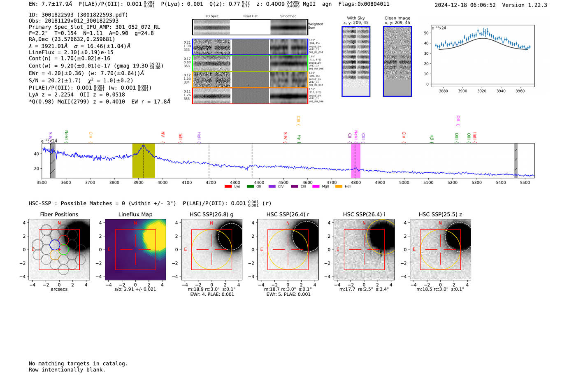This screenshot has width=576, height=392.
Task: Click the Row intentionally blank text
Action: tap(67, 370)
